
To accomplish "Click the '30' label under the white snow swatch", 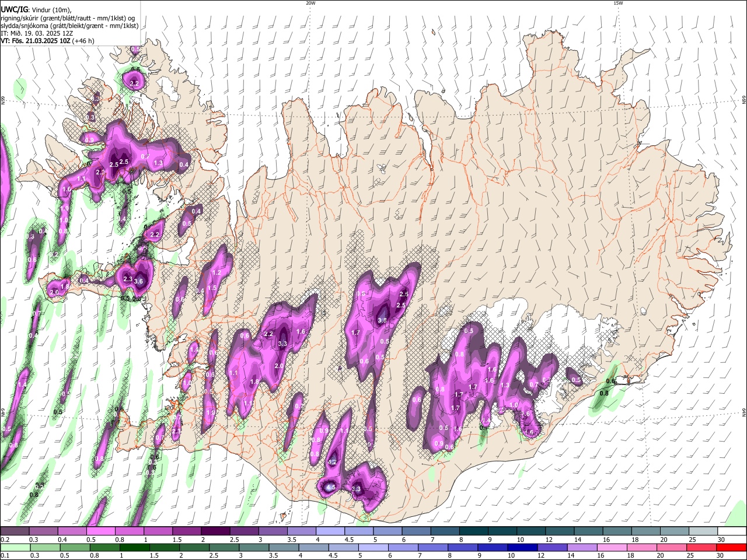I will click(x=721, y=540).
